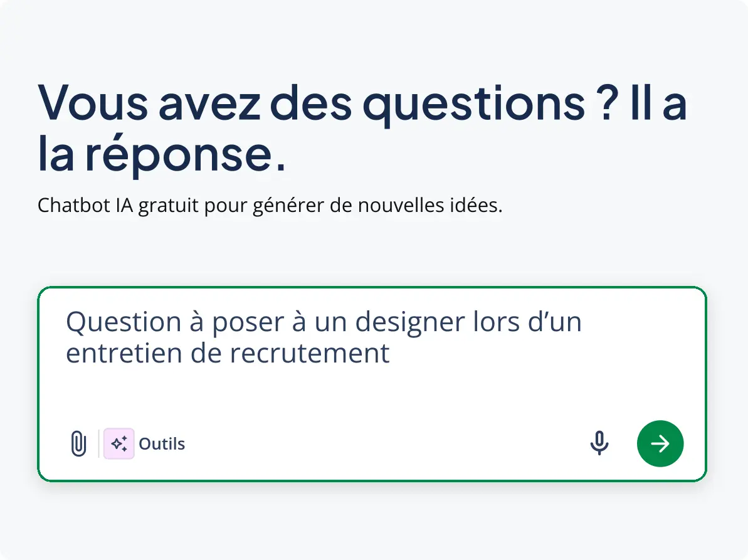Viewport: 748px width, 560px height.
Task: Activate the microphone voice input icon
Action: pyautogui.click(x=599, y=444)
